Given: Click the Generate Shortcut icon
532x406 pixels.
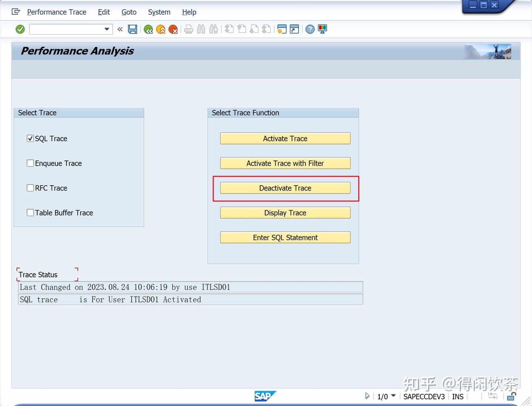Looking at the screenshot, I should click(x=294, y=29).
